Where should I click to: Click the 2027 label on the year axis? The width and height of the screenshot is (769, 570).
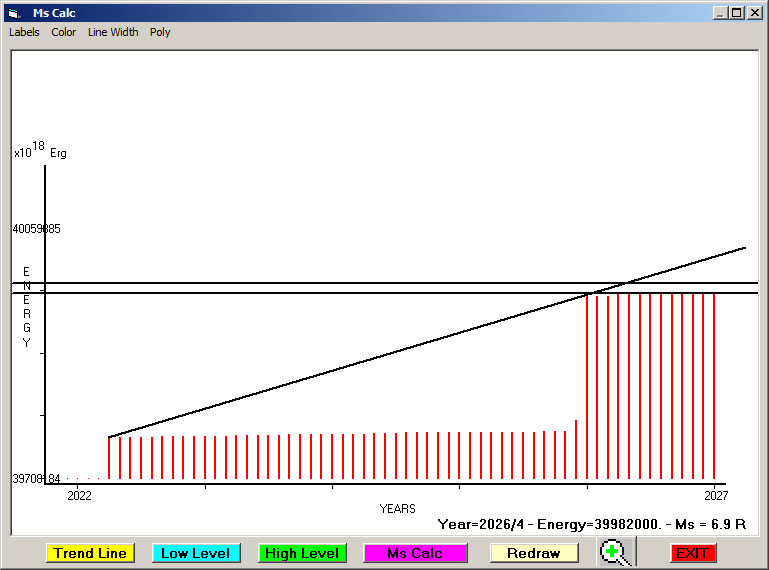715,496
